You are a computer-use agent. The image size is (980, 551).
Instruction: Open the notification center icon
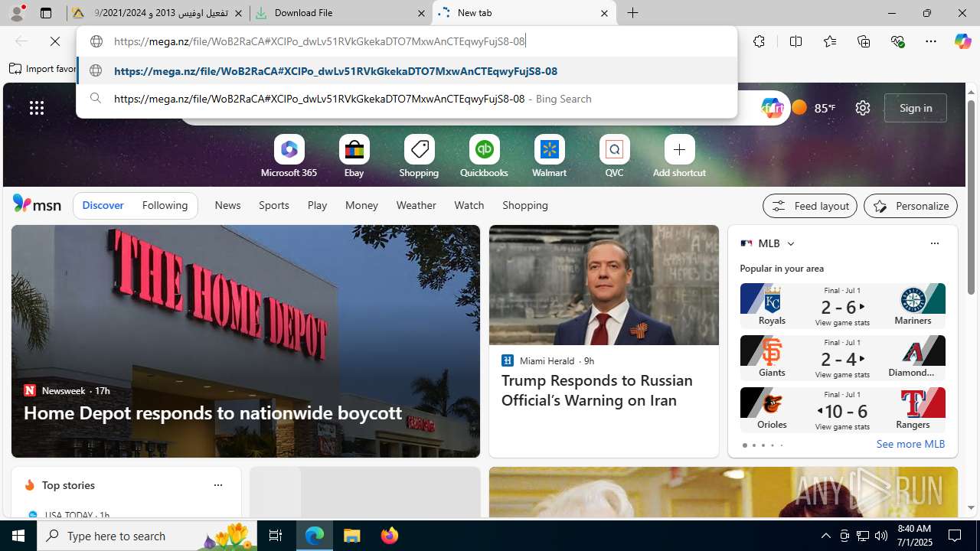[955, 536]
